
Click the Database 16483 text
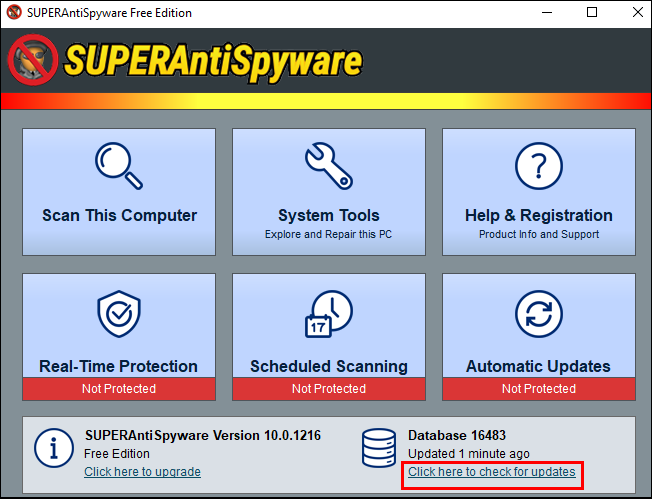pyautogui.click(x=457, y=435)
